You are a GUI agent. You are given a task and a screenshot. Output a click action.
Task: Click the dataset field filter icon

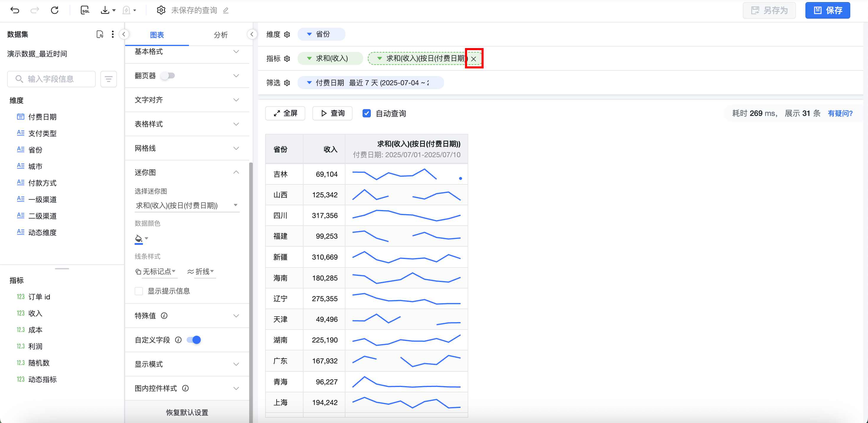tap(109, 79)
